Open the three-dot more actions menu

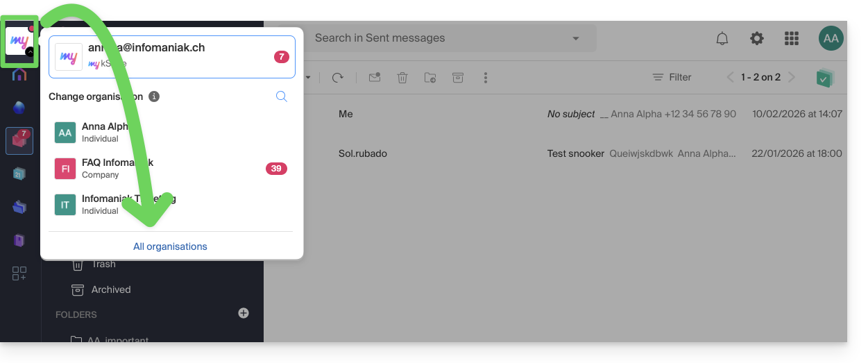pyautogui.click(x=486, y=78)
